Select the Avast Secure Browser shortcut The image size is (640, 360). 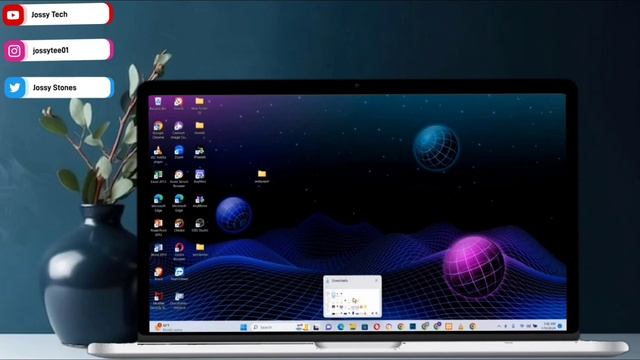[179, 178]
